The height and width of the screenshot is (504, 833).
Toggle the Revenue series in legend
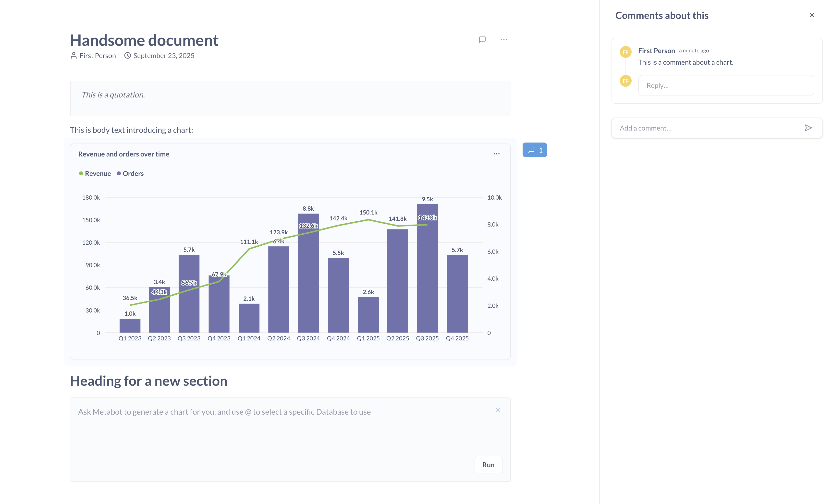coord(98,173)
